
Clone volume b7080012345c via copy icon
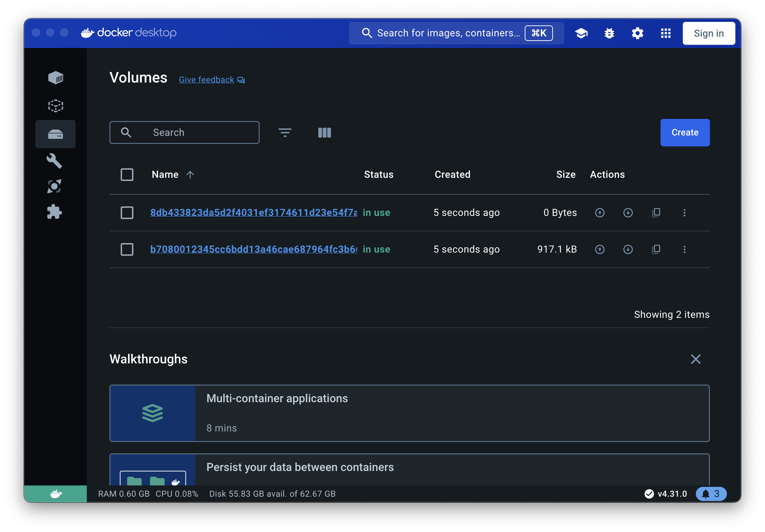tap(656, 249)
